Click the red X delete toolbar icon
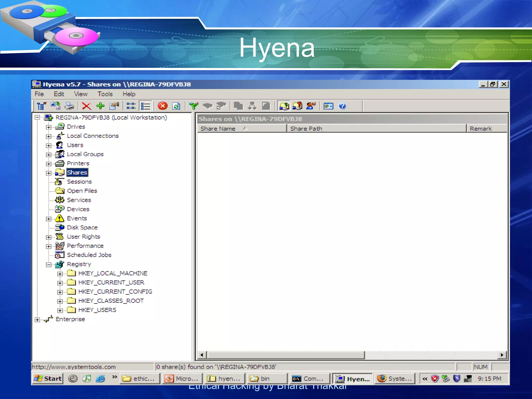 pos(86,106)
